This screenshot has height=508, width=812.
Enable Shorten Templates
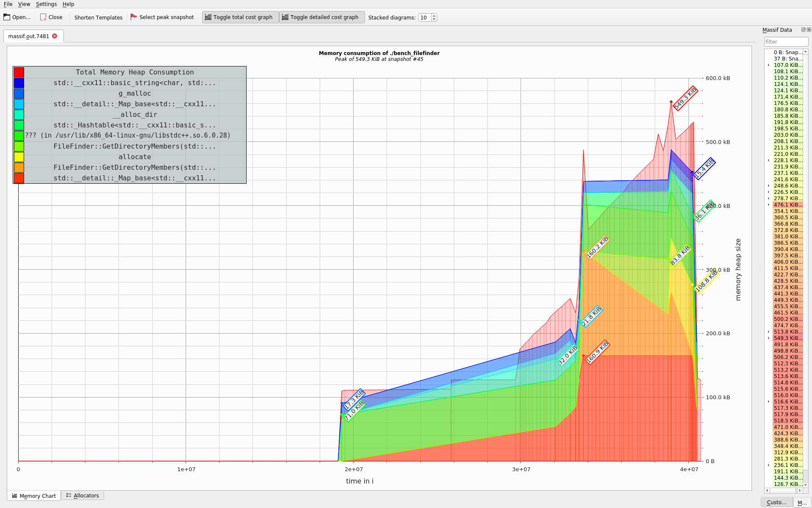(x=98, y=17)
